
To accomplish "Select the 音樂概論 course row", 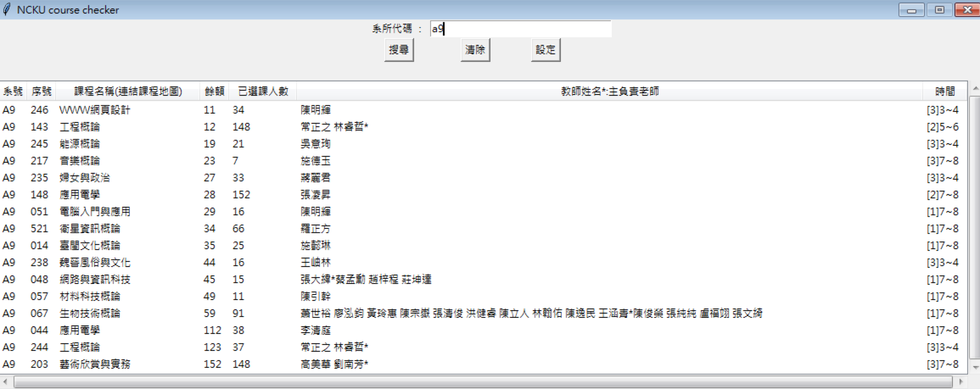I will coord(484,161).
